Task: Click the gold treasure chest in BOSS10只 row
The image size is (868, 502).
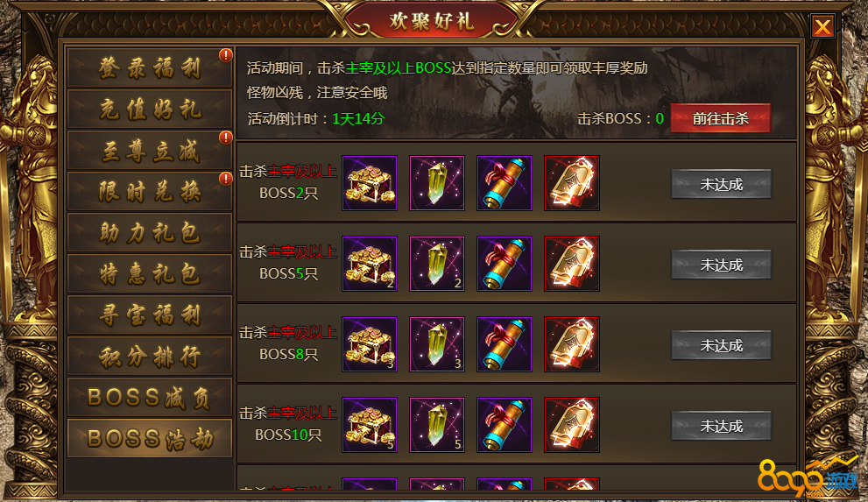Action: click(x=370, y=425)
